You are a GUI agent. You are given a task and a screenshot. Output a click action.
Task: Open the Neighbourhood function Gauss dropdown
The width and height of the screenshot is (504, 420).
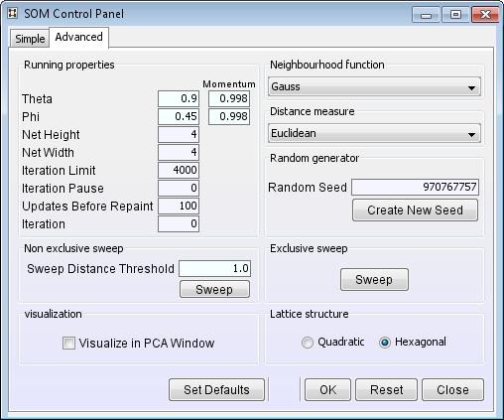click(x=374, y=86)
